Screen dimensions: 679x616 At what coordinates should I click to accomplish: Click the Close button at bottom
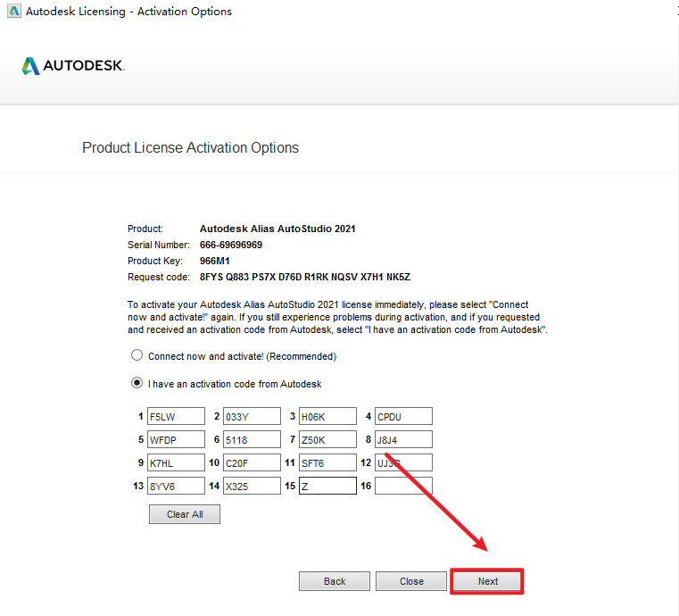point(411,581)
